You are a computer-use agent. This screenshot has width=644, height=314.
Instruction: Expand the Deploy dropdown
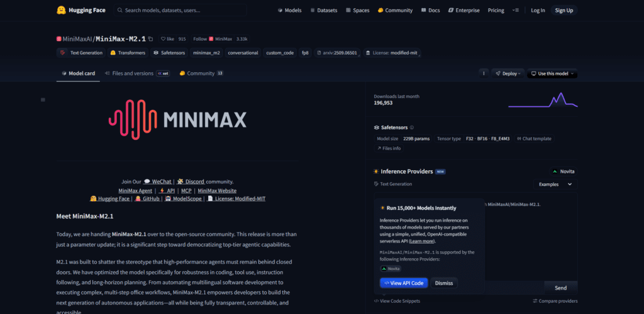(508, 73)
